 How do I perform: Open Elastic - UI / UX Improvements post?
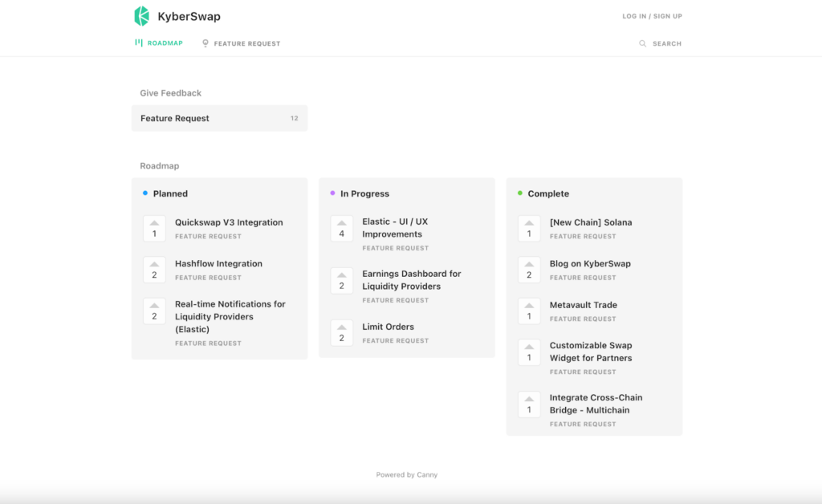point(395,228)
